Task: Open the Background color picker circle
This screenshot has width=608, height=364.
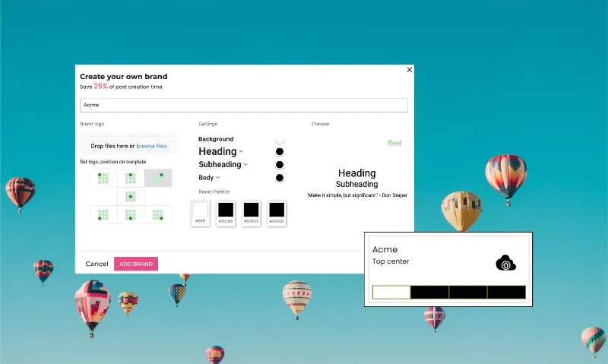Action: (x=279, y=139)
